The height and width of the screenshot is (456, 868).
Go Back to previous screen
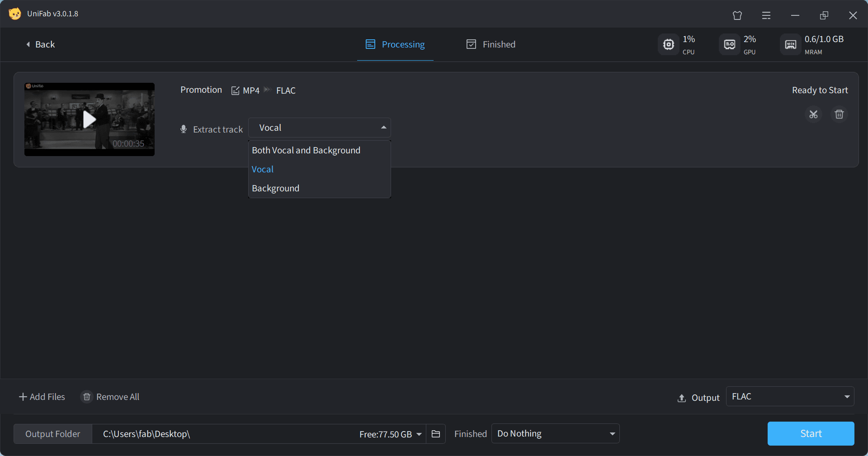click(x=40, y=44)
